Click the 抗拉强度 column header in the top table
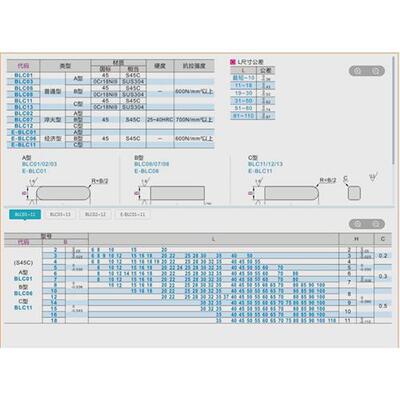Image resolution: width=400 pixels, height=400 pixels. (x=194, y=66)
